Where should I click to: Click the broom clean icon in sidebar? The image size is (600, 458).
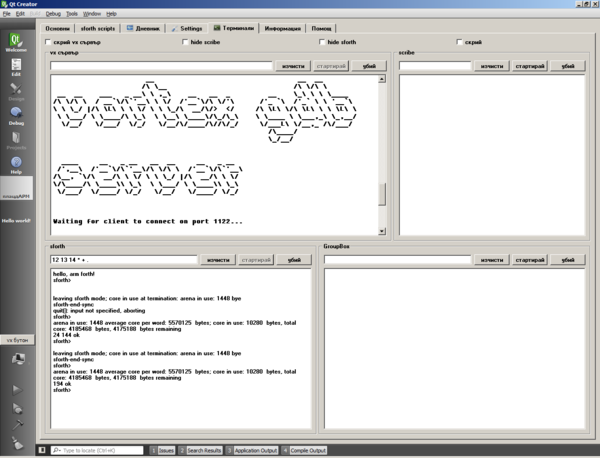click(x=17, y=443)
